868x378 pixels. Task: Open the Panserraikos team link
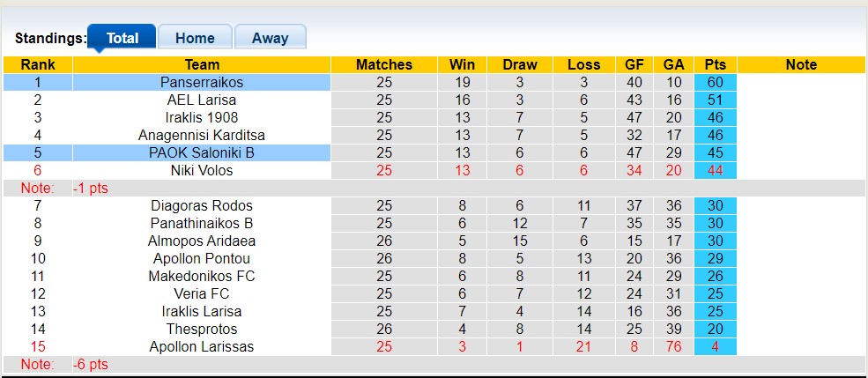click(202, 82)
